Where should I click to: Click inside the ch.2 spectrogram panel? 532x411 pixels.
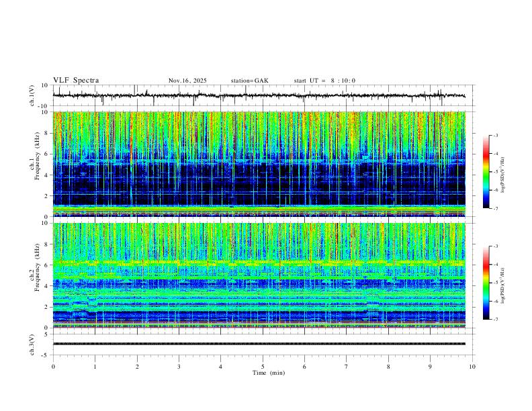click(259, 275)
